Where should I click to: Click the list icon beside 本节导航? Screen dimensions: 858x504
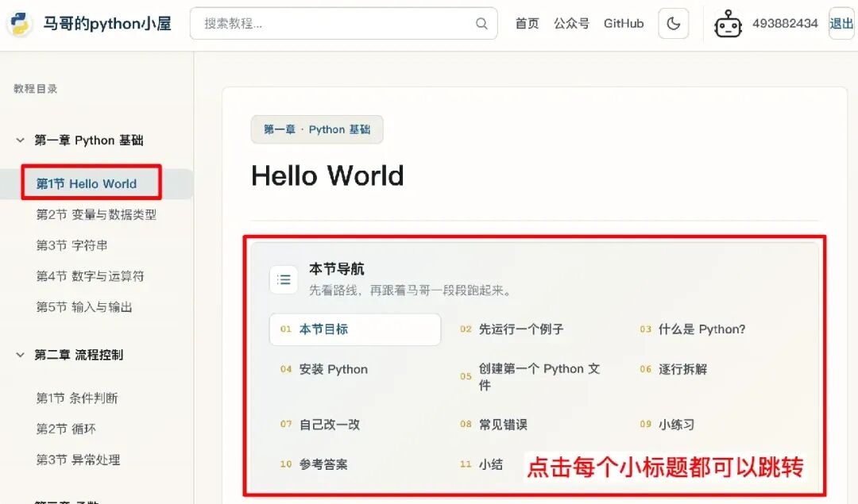[x=284, y=280]
